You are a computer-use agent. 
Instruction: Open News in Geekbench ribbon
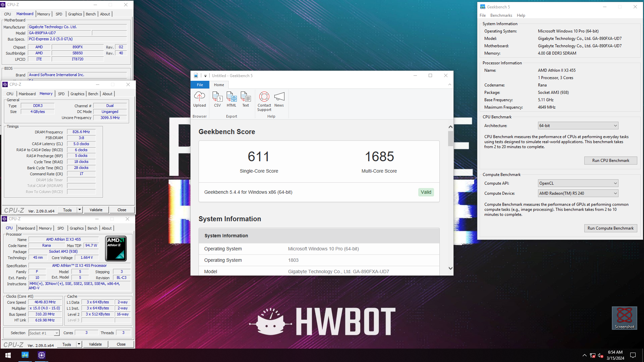(x=279, y=99)
